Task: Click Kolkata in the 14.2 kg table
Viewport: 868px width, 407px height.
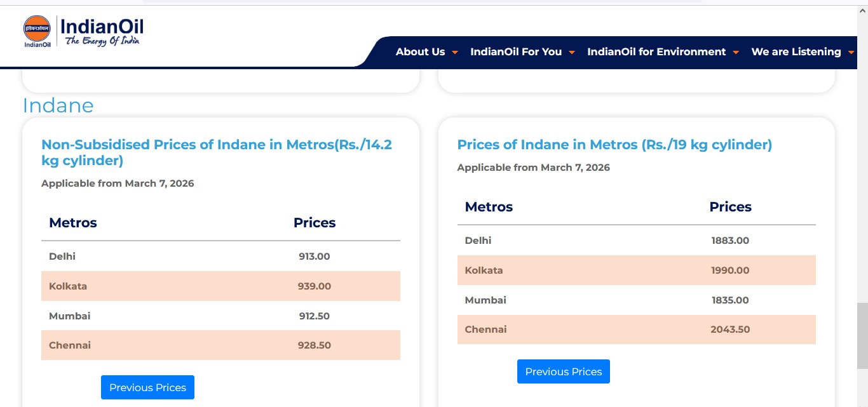Action: [68, 286]
